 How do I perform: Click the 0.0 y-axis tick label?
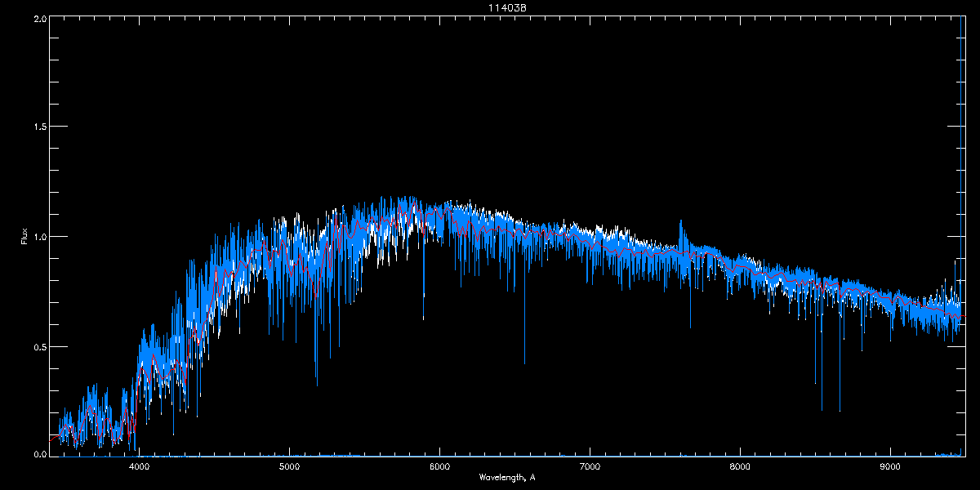coord(38,454)
